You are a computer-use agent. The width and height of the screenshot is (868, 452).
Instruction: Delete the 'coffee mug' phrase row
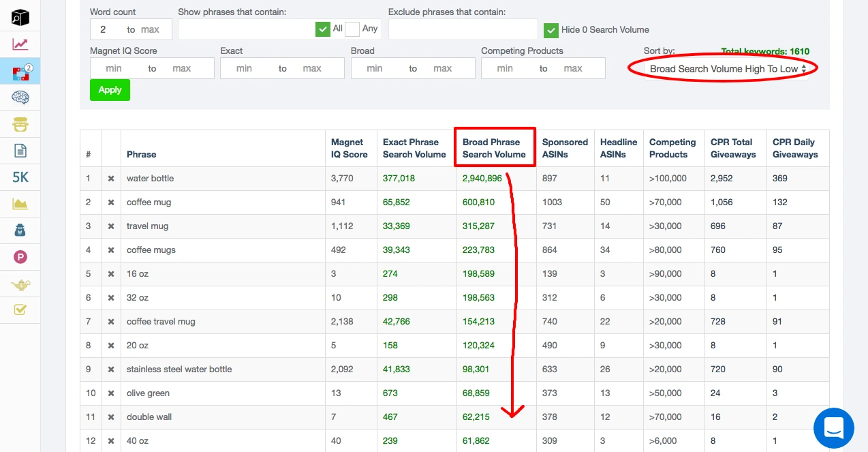[x=111, y=202]
